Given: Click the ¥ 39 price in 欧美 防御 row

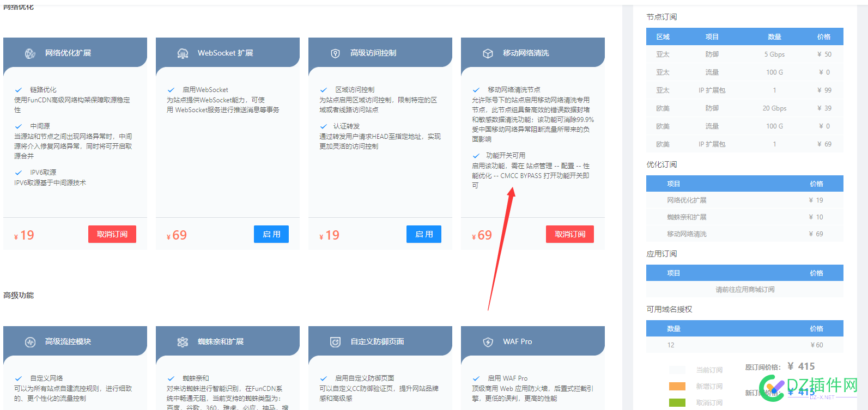Looking at the screenshot, I should coord(824,108).
